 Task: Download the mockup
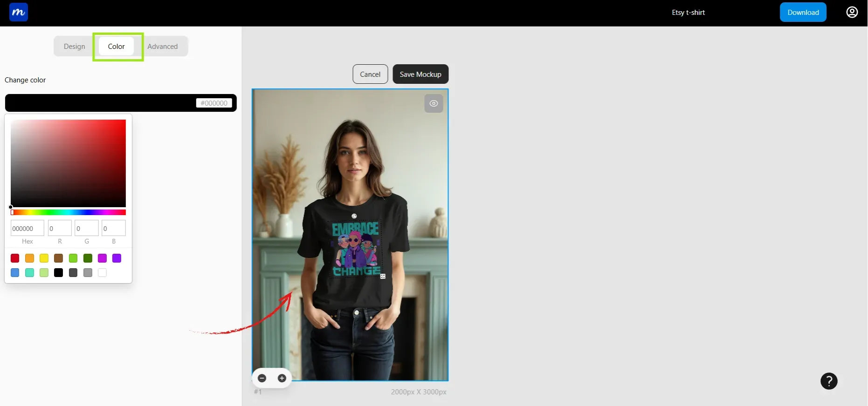coord(803,13)
